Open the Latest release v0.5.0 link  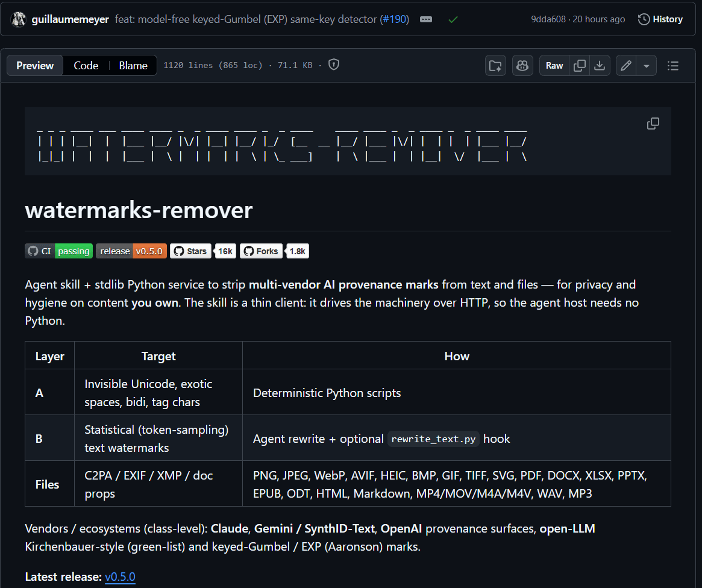click(120, 577)
